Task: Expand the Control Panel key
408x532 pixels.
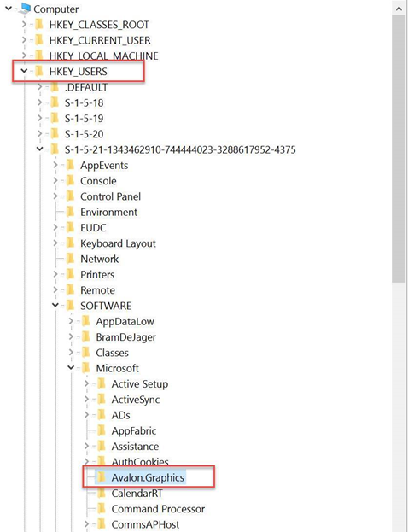Action: pos(55,196)
